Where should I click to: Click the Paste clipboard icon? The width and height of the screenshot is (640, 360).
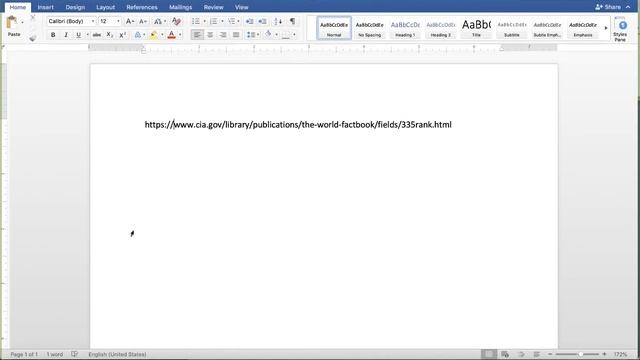(12, 22)
